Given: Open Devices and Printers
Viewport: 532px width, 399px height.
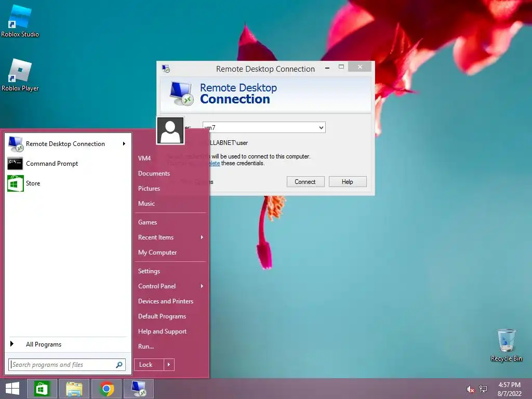Looking at the screenshot, I should coord(166,301).
